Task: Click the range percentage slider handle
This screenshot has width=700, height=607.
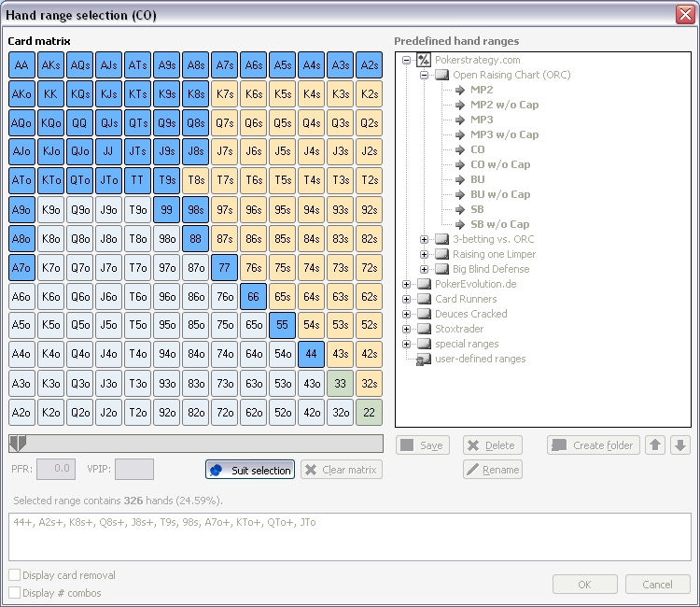Action: [x=18, y=444]
